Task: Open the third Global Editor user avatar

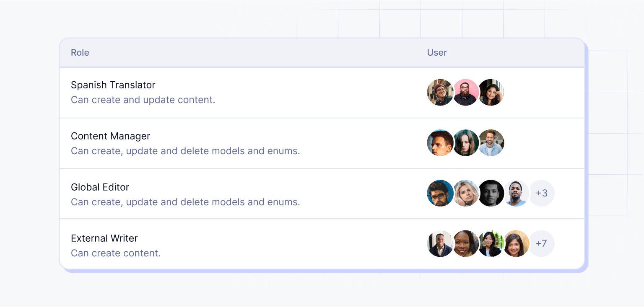Action: [491, 193]
